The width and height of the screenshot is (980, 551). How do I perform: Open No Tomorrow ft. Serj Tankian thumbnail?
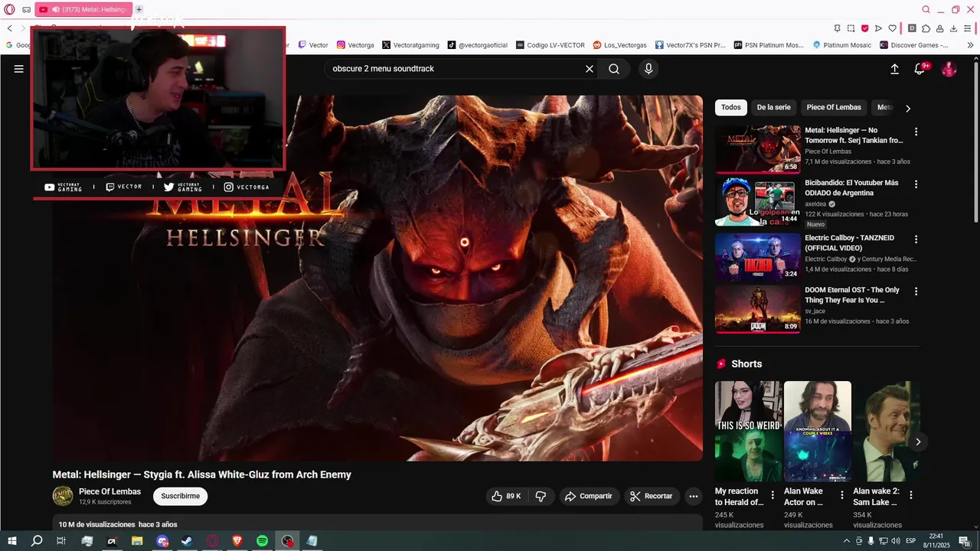pyautogui.click(x=757, y=149)
